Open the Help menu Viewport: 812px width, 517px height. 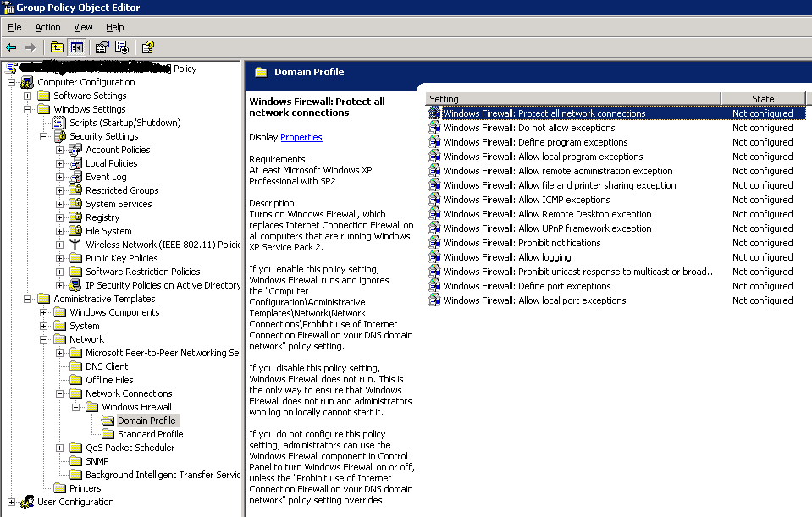(115, 27)
